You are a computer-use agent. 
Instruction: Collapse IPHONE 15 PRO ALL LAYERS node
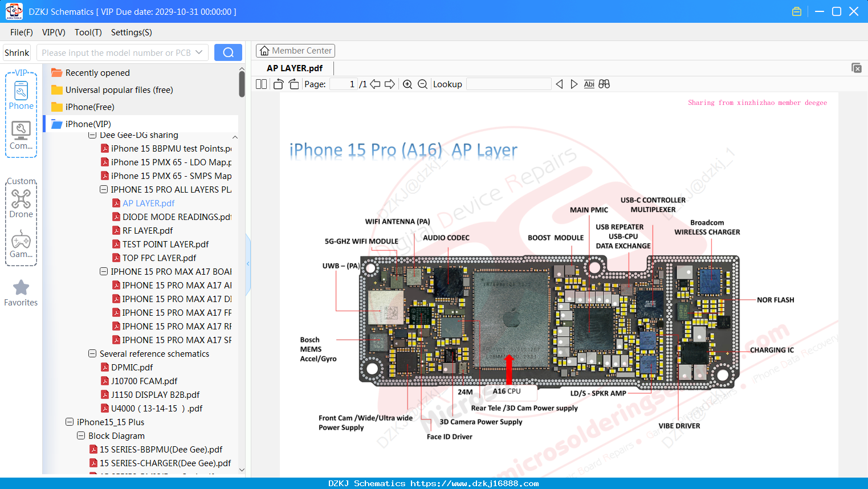(x=104, y=189)
